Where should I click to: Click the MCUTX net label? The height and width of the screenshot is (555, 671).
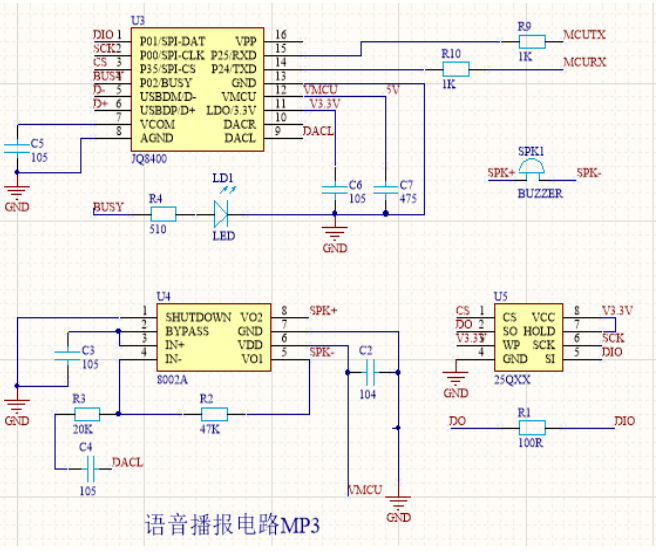point(584,35)
